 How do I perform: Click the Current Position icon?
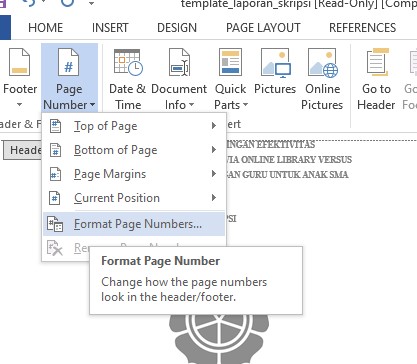tap(55, 198)
